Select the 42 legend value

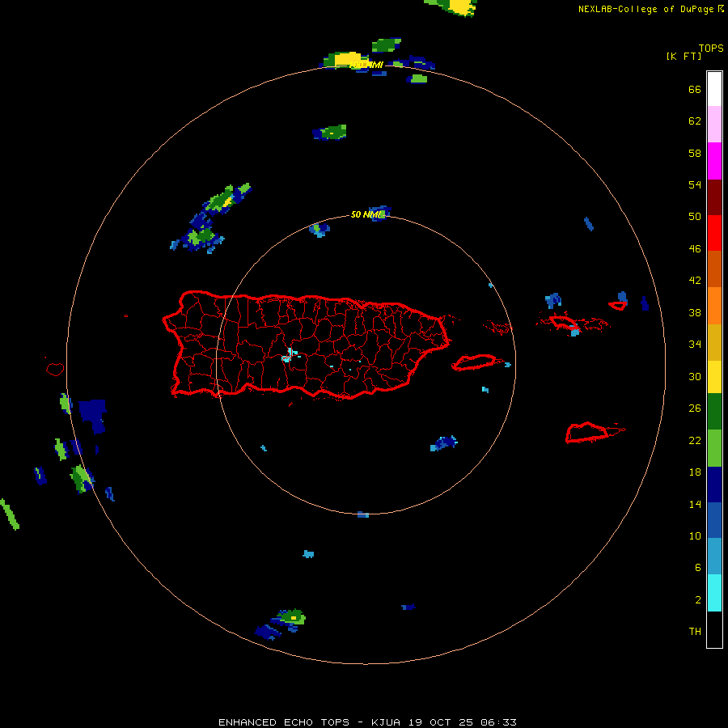click(695, 280)
